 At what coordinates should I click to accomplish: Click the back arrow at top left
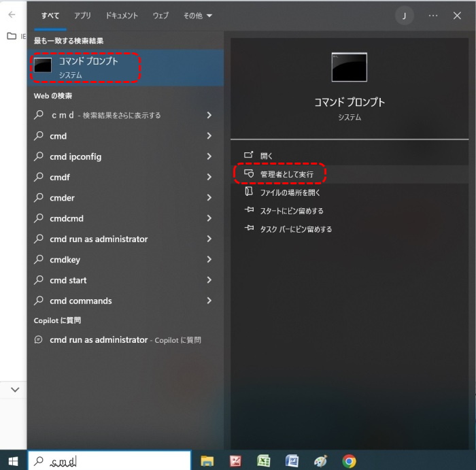[x=12, y=14]
